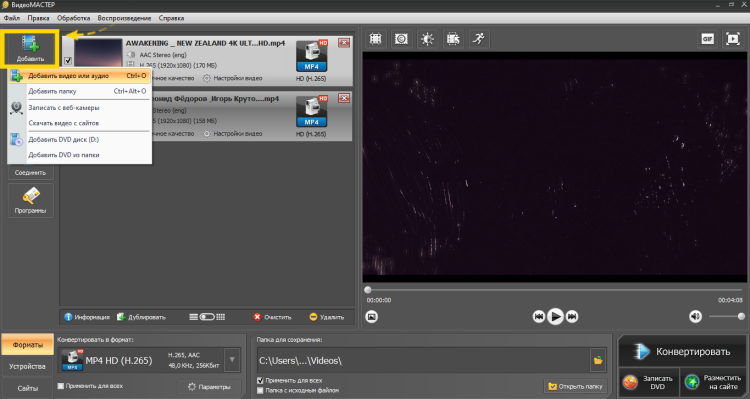The image size is (750, 399).
Task: Click the Записать DVD button
Action: click(648, 382)
